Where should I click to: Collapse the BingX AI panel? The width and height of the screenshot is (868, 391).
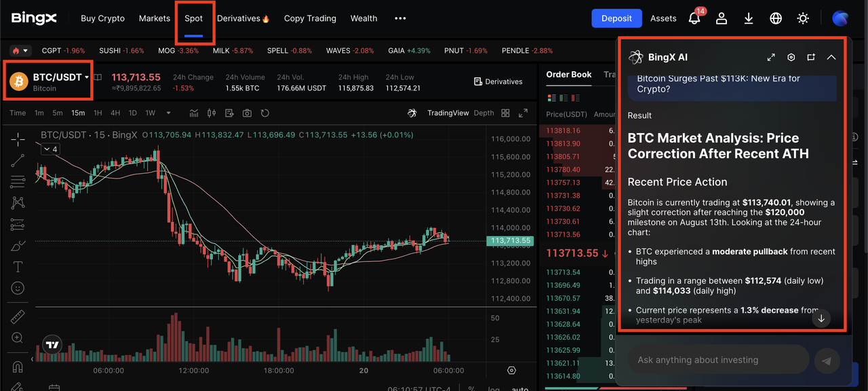(831, 58)
